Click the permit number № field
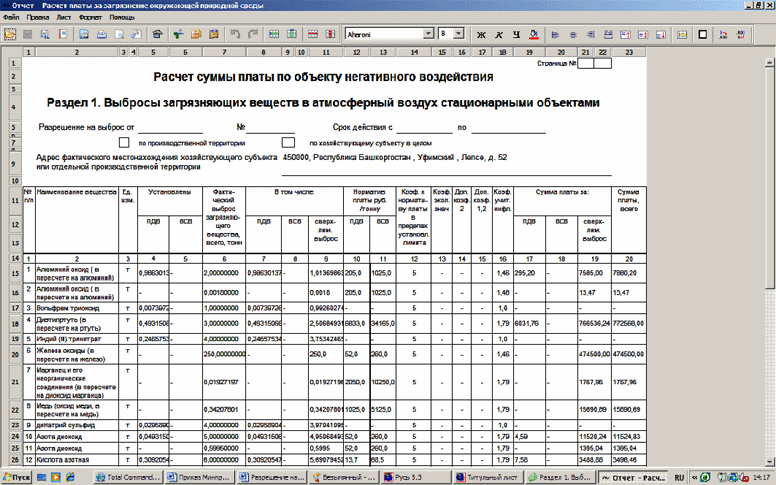776x485 pixels. click(270, 128)
